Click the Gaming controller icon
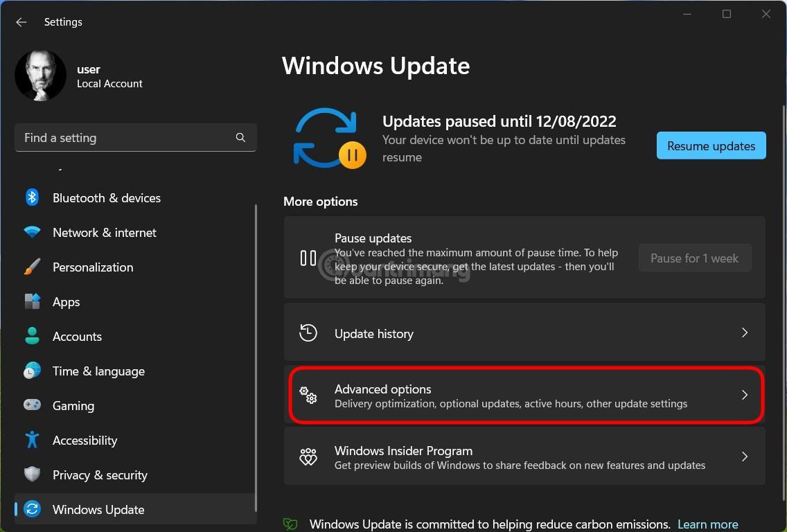 pyautogui.click(x=32, y=405)
